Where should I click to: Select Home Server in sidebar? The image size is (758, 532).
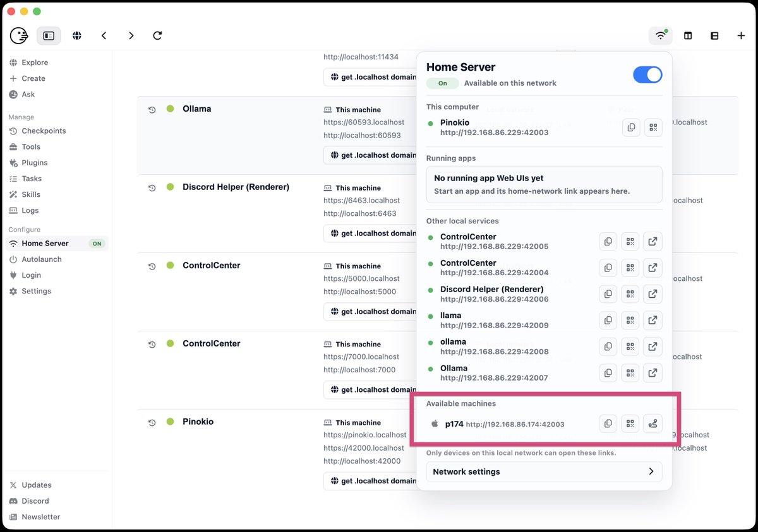pyautogui.click(x=57, y=243)
